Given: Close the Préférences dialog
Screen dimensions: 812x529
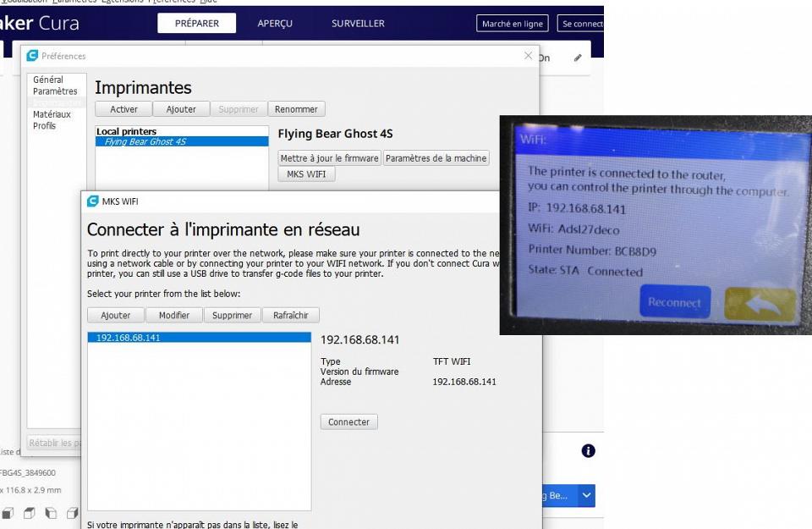Looking at the screenshot, I should pos(528,55).
